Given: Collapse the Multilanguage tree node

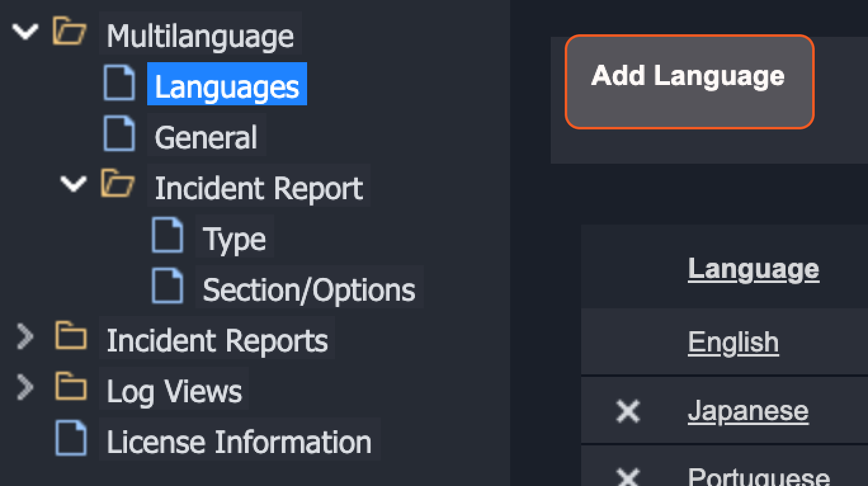Looking at the screenshot, I should click(x=25, y=32).
